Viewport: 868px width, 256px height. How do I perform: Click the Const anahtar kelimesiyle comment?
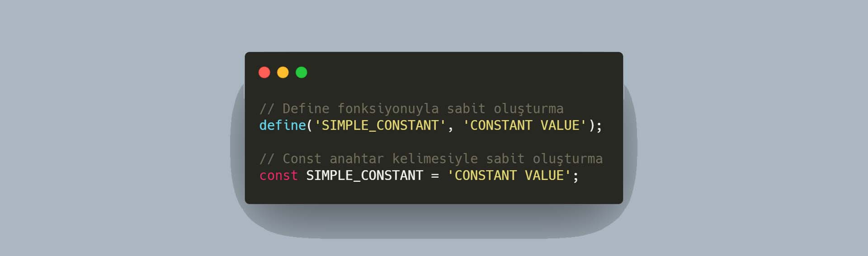tap(431, 159)
